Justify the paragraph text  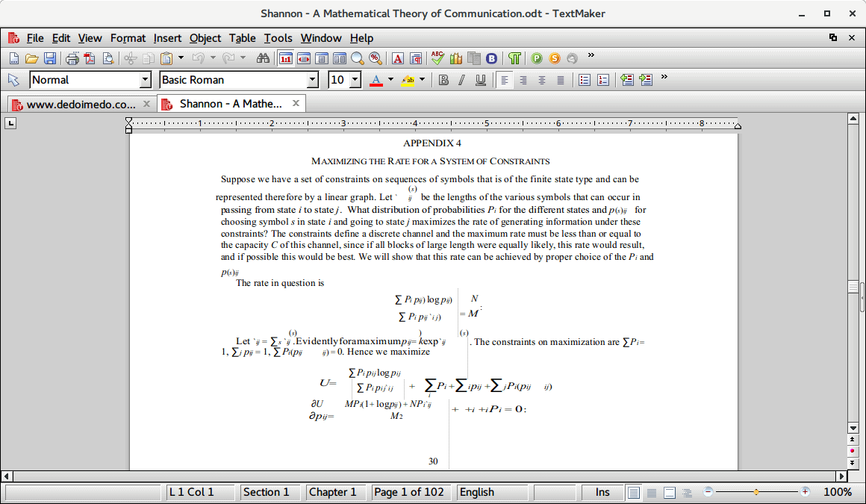coord(561,80)
